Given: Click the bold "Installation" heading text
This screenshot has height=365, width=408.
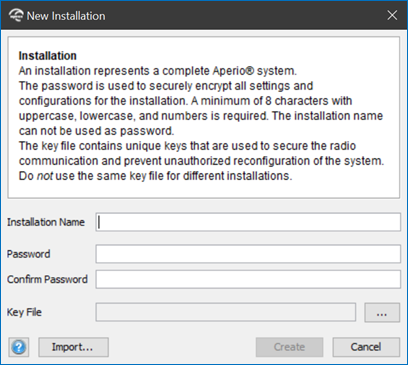Looking at the screenshot, I should (48, 56).
